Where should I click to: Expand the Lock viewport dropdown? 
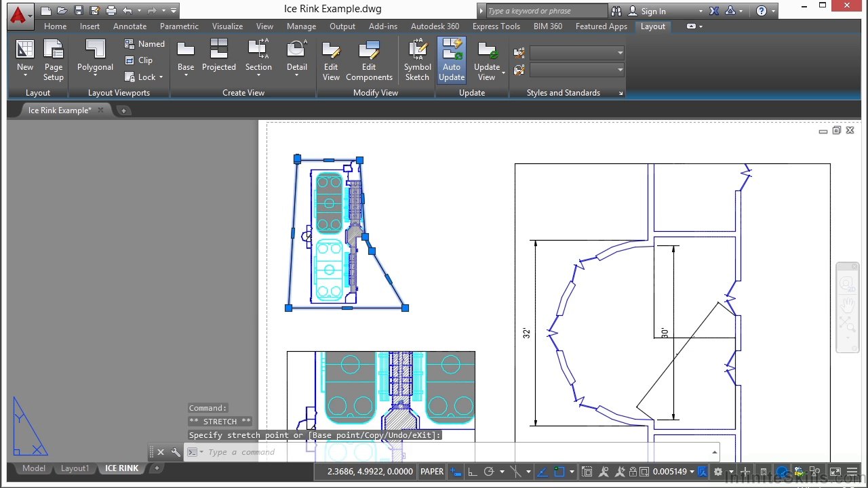[x=161, y=77]
